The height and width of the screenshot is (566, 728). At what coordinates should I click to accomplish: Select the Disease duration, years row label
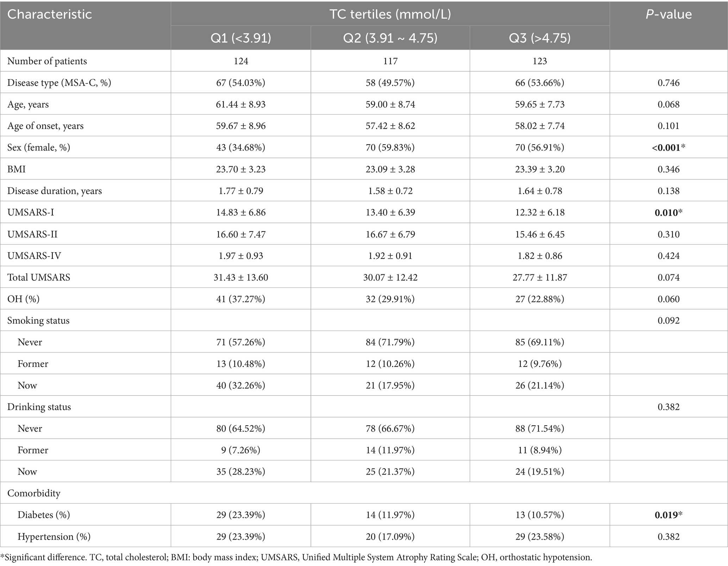pos(55,191)
